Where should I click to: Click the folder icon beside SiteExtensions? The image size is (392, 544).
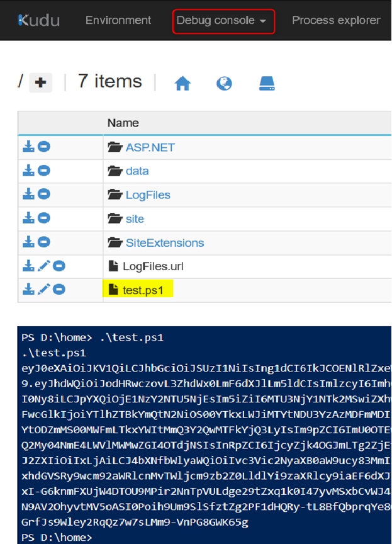tap(115, 242)
